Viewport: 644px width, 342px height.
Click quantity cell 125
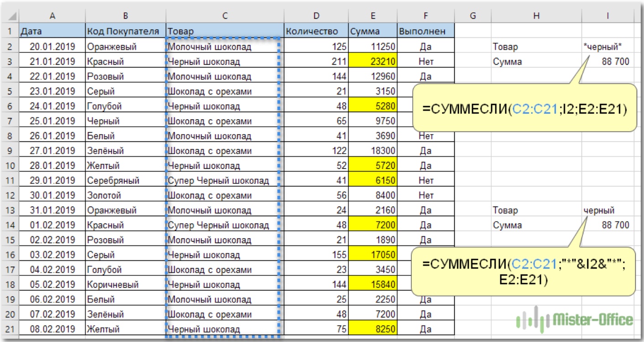tap(316, 47)
